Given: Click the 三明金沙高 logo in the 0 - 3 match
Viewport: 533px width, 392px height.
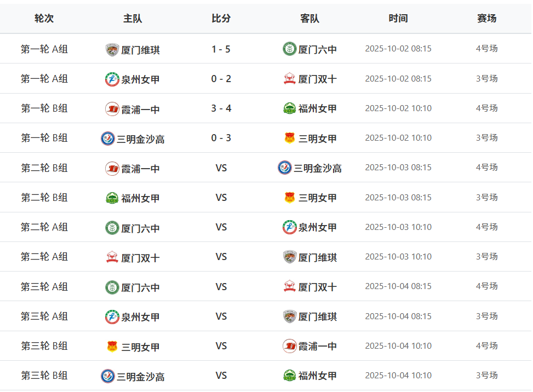Looking at the screenshot, I should tap(108, 139).
